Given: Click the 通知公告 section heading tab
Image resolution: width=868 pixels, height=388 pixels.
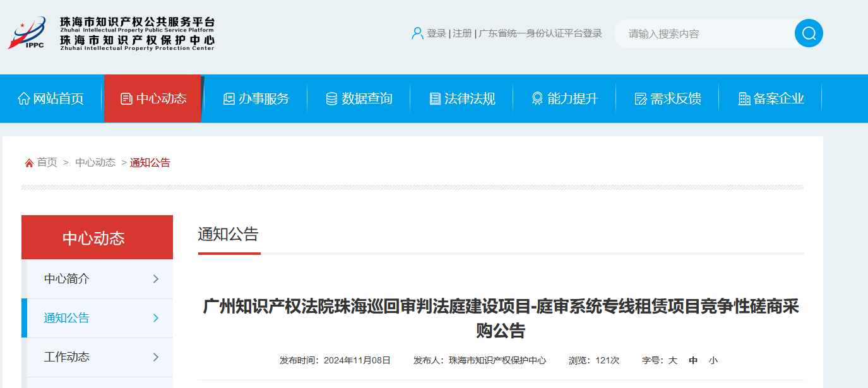Looking at the screenshot, I should pos(229,235).
